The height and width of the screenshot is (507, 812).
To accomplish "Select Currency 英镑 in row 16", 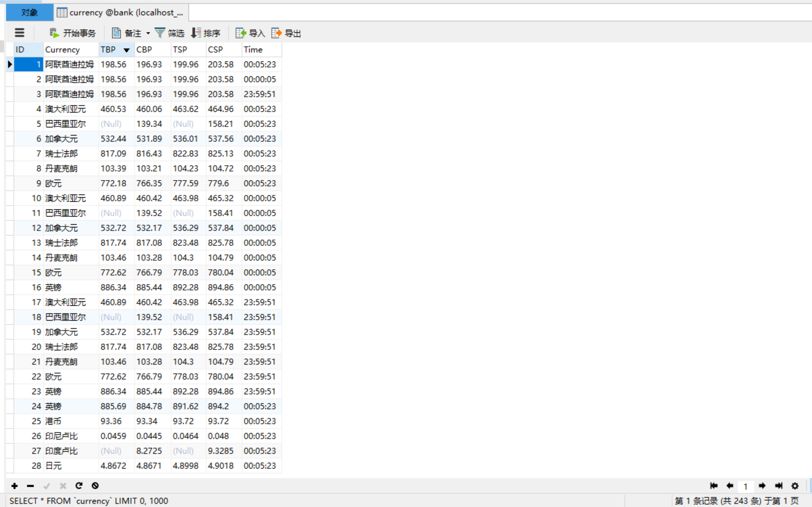I will coord(71,287).
